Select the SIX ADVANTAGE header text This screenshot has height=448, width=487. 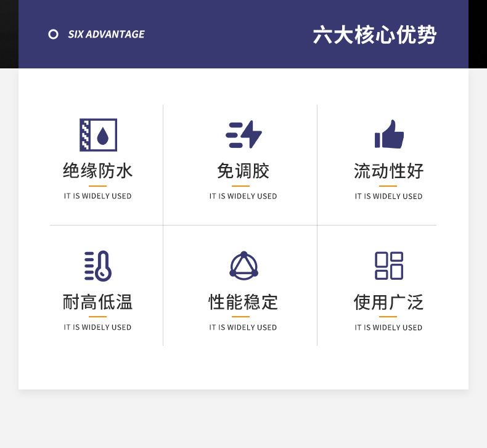[106, 35]
